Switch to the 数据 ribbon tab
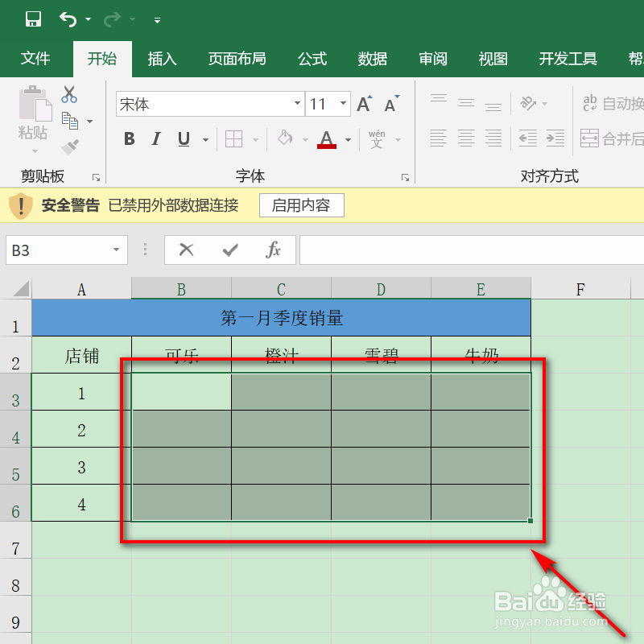The width and height of the screenshot is (644, 644). (x=372, y=58)
